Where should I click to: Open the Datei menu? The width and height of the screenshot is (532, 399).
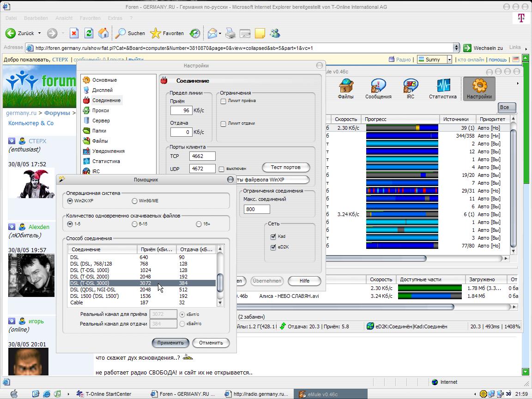coord(11,18)
